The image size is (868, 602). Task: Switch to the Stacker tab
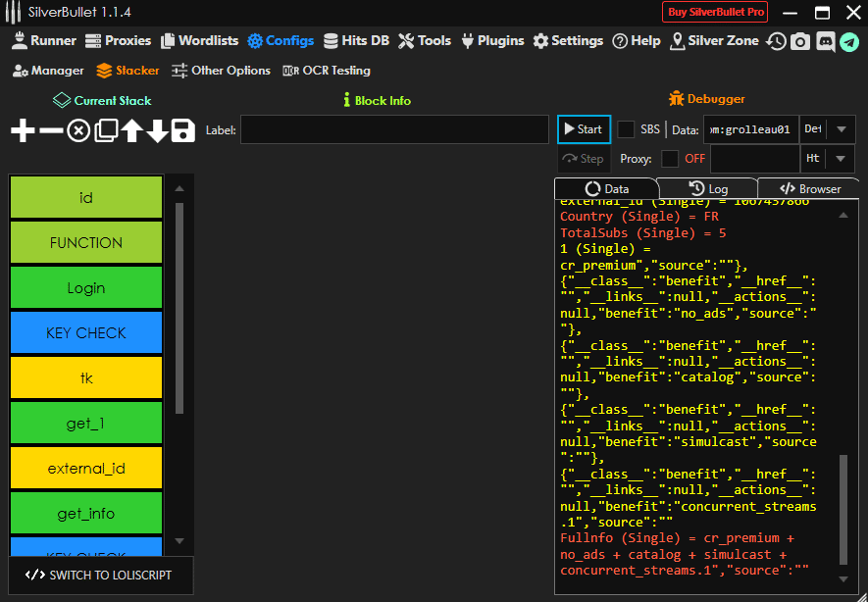pyautogui.click(x=128, y=71)
